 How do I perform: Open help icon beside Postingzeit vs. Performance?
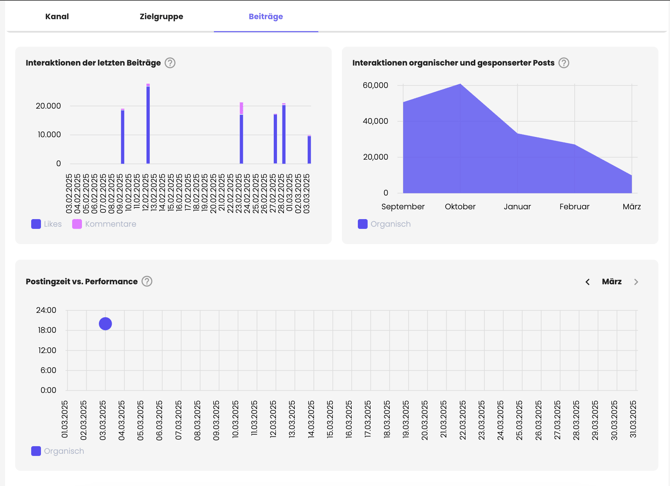tap(147, 281)
